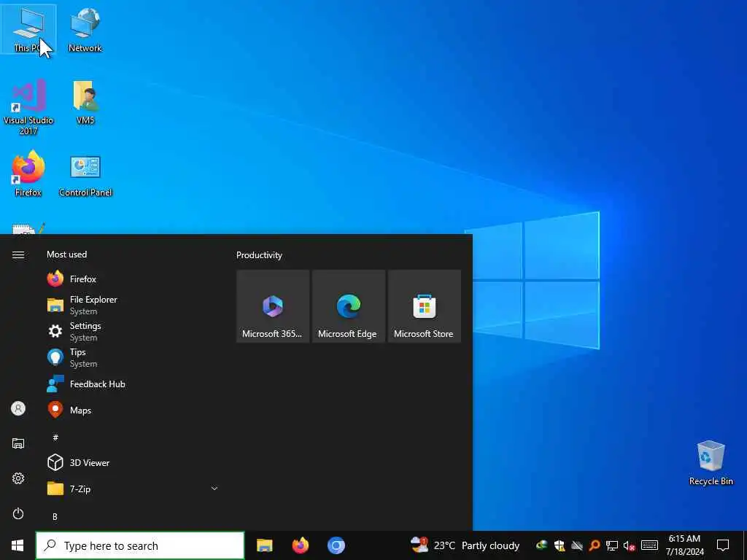The width and height of the screenshot is (747, 560).
Task: Select the VM5 folder on the desktop
Action: 85,102
